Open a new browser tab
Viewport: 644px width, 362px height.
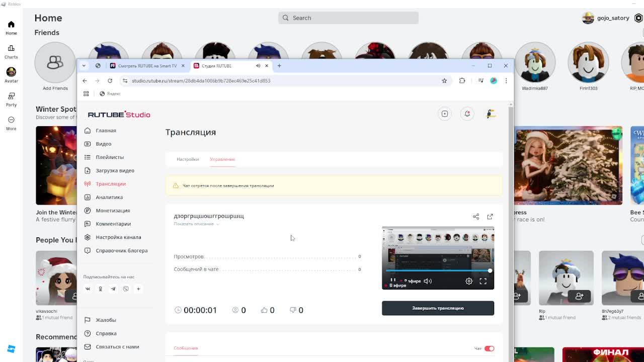279,65
